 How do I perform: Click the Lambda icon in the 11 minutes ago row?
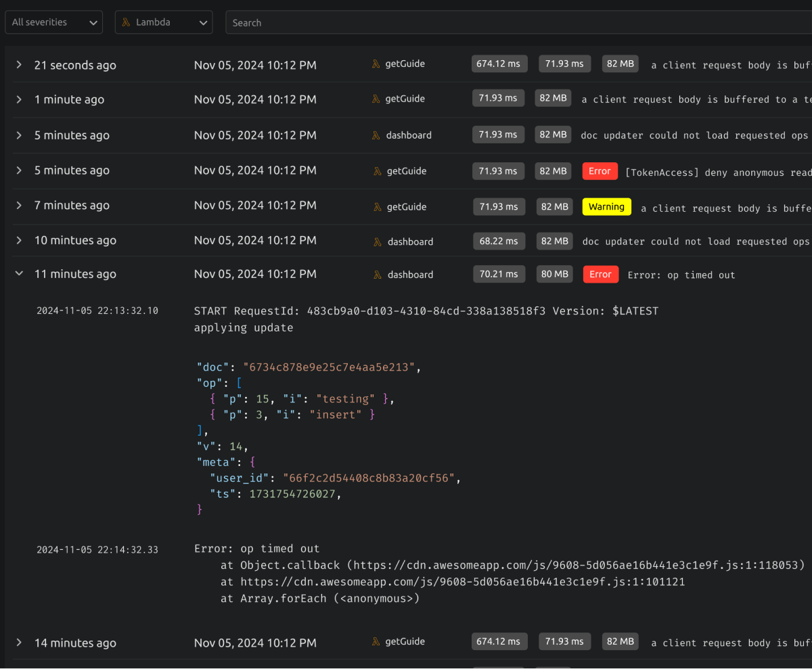(378, 275)
